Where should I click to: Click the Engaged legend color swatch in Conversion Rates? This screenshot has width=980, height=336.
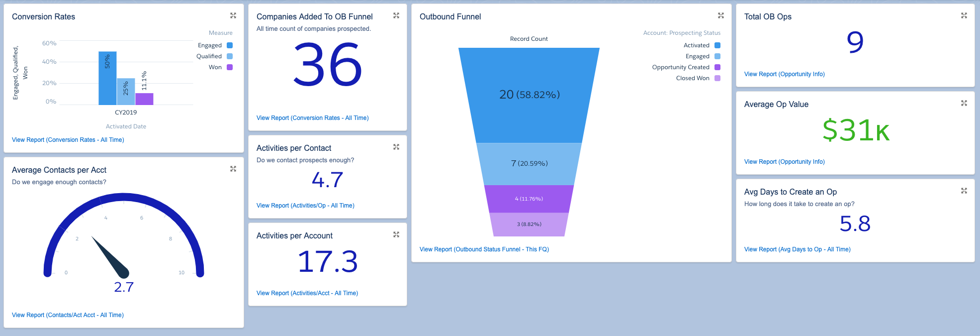click(230, 45)
